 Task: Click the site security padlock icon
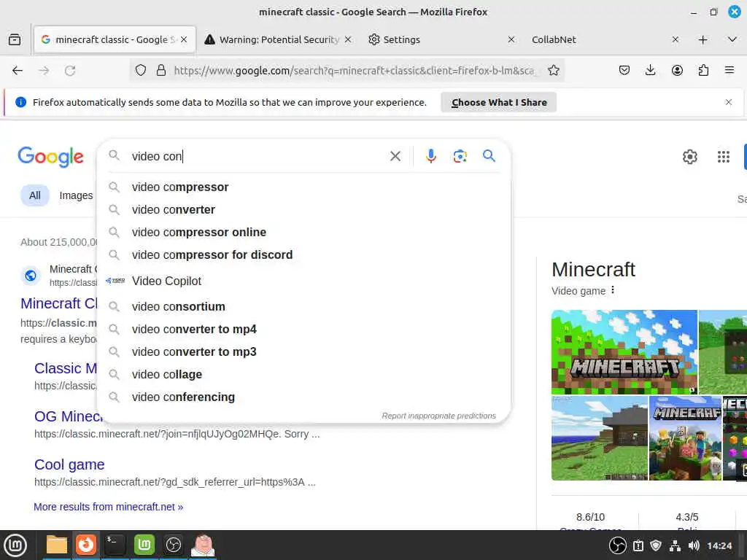tap(161, 71)
